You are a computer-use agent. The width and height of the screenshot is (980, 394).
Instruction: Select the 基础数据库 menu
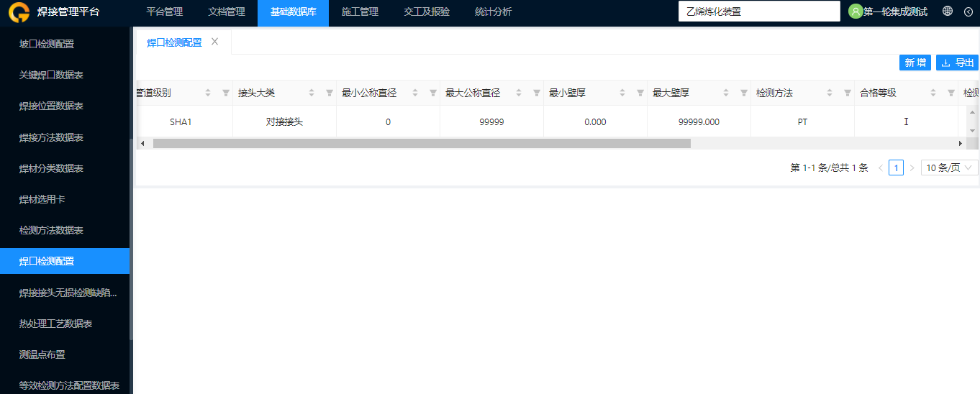tap(293, 12)
